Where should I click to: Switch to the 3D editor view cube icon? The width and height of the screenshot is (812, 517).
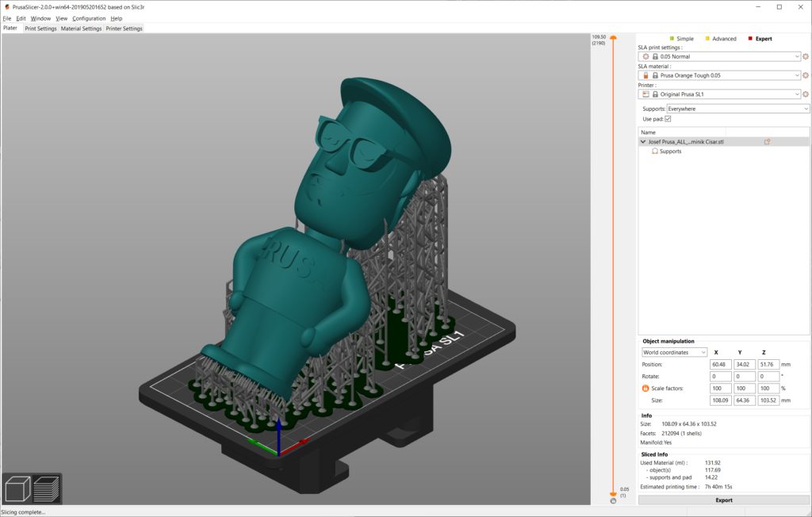coord(17,488)
